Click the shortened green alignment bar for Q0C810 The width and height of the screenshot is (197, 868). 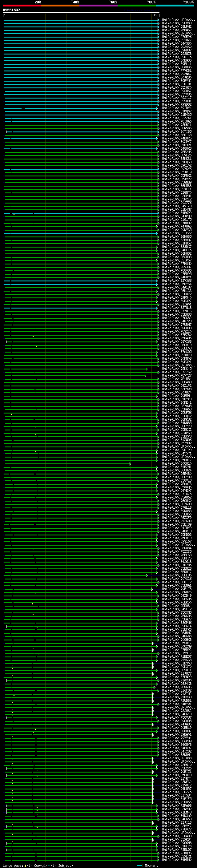68,464
